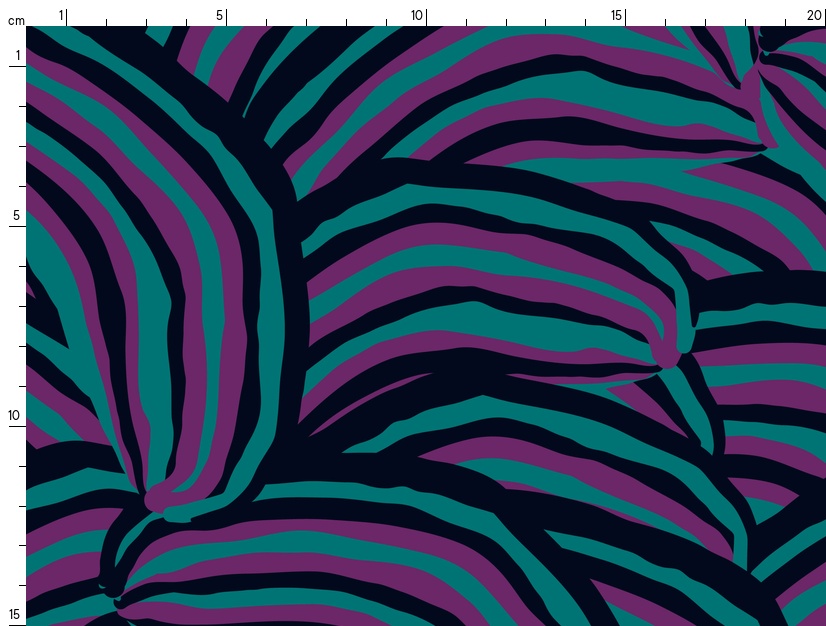Click the 20 cm label on the top ruler
The height and width of the screenshot is (626, 826).
click(x=814, y=15)
